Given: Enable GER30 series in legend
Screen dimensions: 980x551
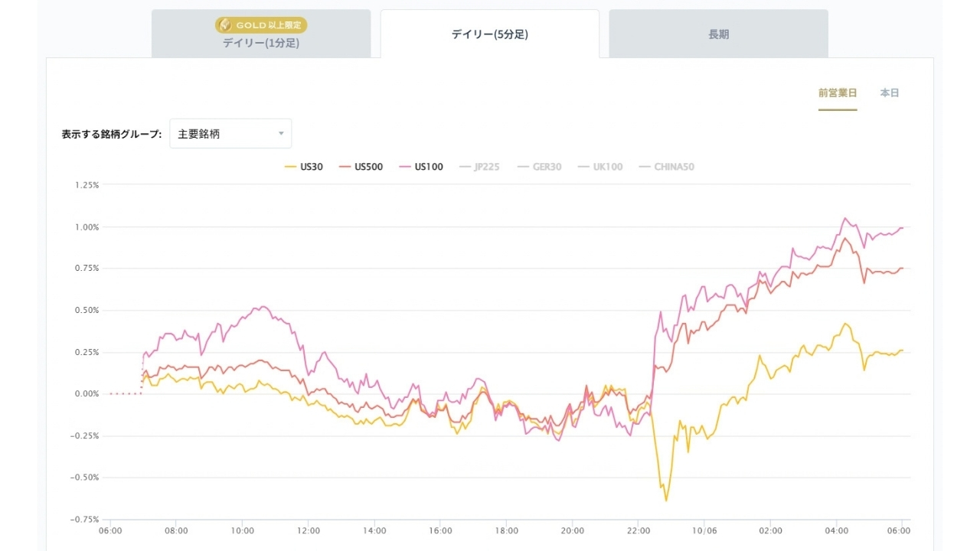Looking at the screenshot, I should 539,167.
